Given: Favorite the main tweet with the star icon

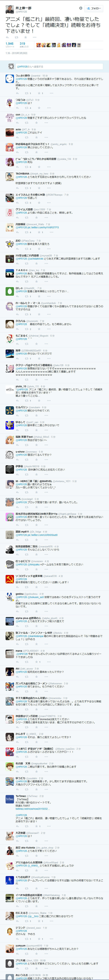Looking at the screenshot, I should point(26,37).
